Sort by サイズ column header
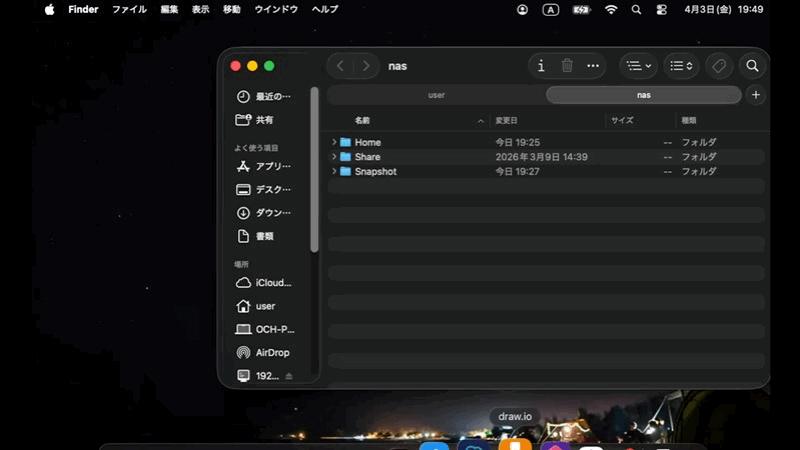800x450 pixels. [622, 120]
